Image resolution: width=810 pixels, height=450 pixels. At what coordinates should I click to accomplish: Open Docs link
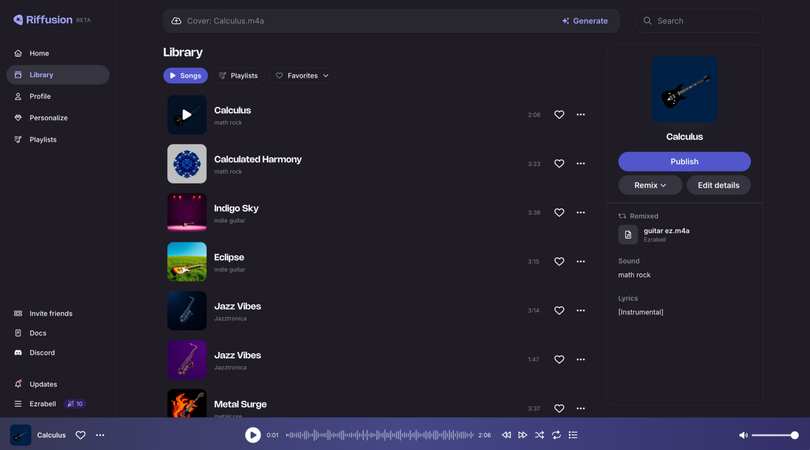click(38, 333)
